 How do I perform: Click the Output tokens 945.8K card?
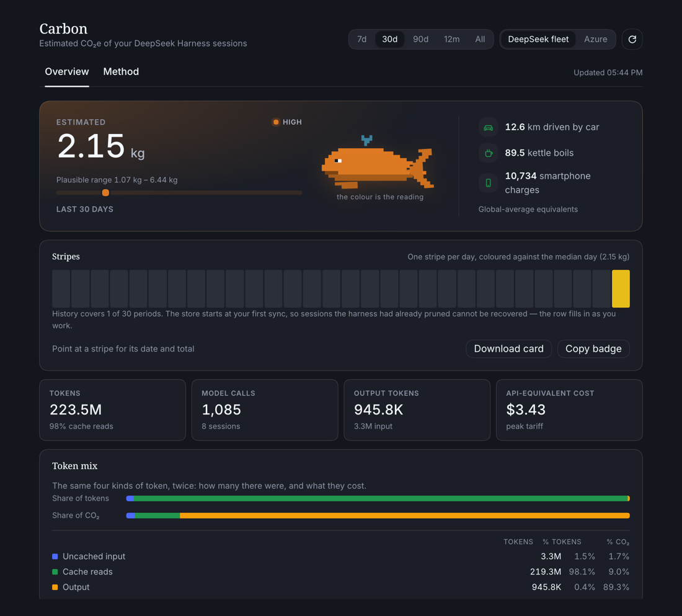click(417, 410)
